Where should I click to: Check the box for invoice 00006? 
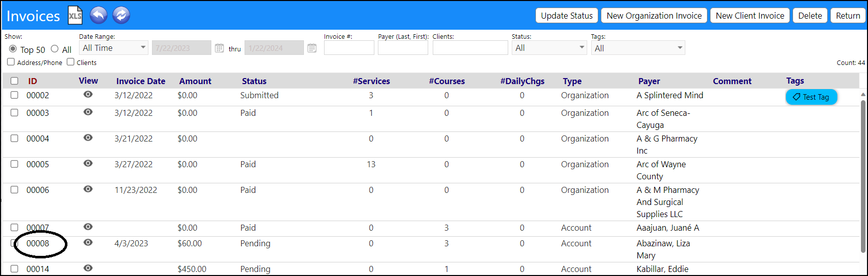(15, 190)
